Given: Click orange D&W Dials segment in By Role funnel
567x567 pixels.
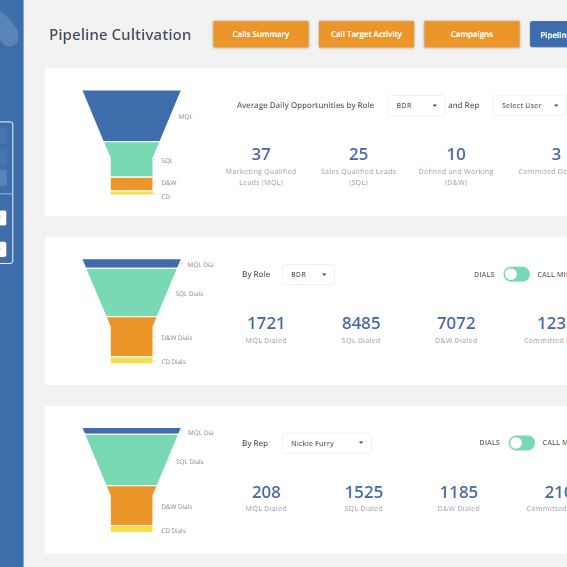Looking at the screenshot, I should click(x=132, y=336).
